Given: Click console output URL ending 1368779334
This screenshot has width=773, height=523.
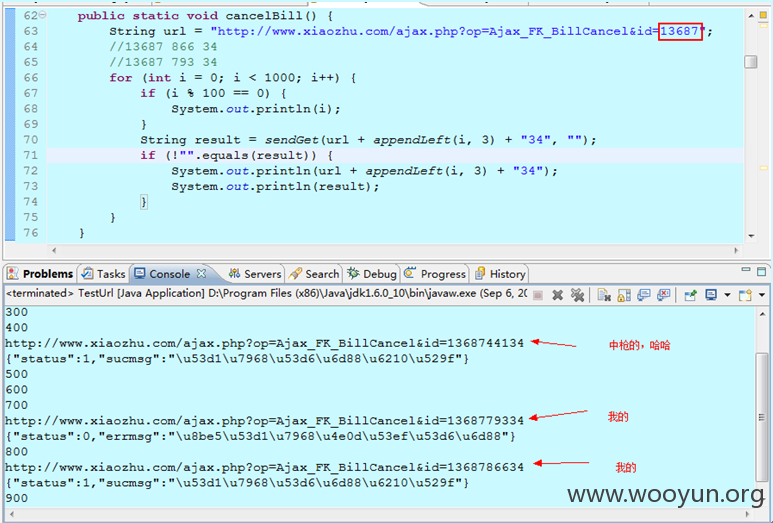Looking at the screenshot, I should pyautogui.click(x=264, y=421).
